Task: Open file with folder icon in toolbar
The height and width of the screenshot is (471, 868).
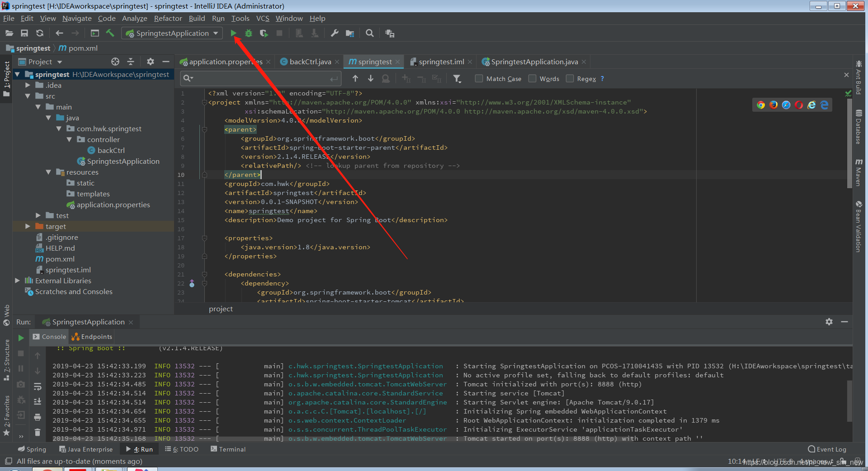Action: pyautogui.click(x=9, y=33)
